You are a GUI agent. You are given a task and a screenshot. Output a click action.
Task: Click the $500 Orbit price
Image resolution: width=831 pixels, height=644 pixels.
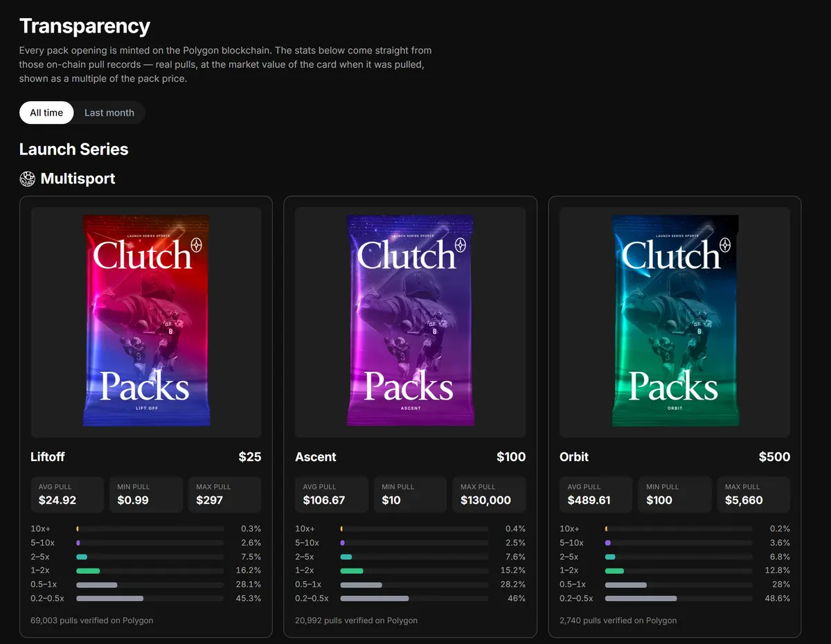point(774,457)
